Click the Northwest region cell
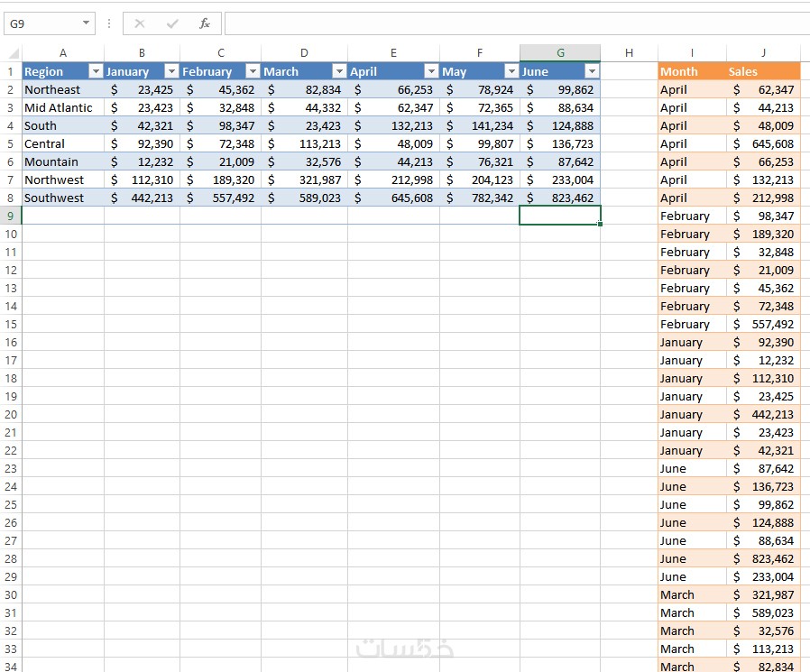 63,180
